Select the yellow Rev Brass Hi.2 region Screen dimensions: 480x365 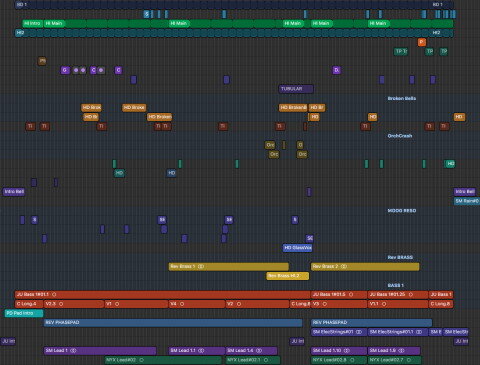288,276
